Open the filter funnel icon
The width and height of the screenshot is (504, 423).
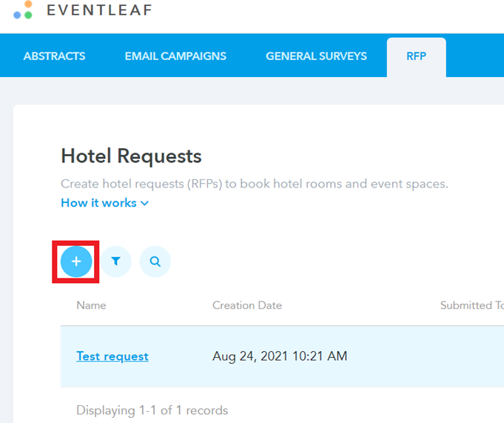pos(116,262)
